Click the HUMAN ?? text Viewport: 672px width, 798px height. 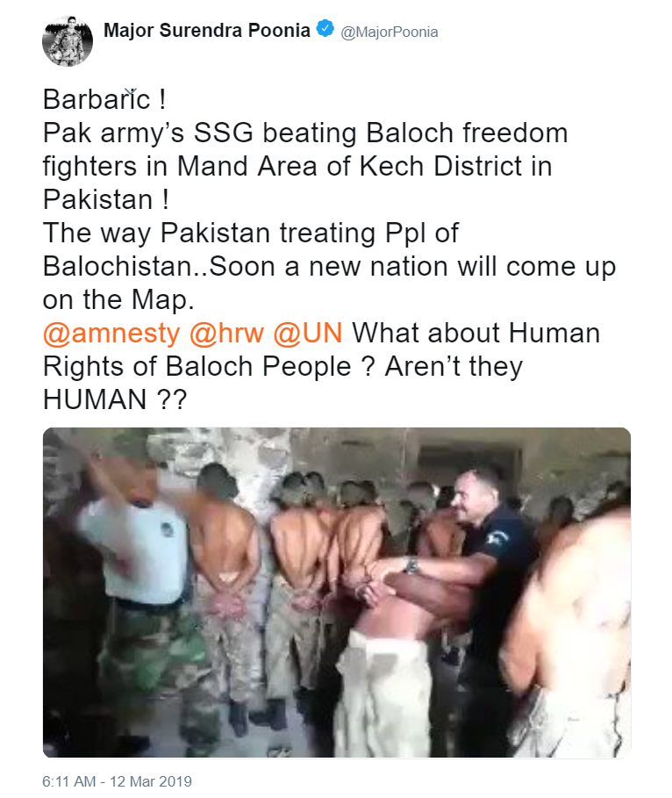(115, 400)
